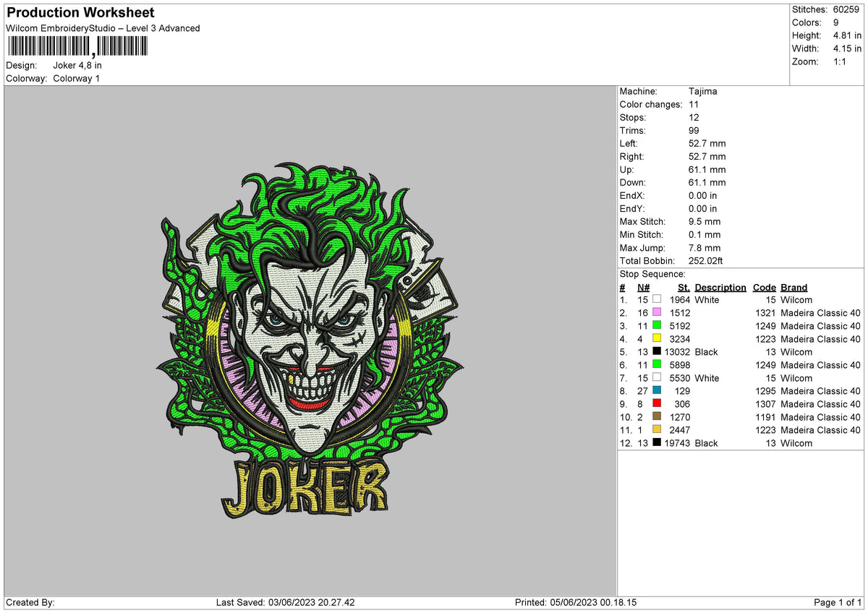The height and width of the screenshot is (613, 868).
Task: Click the Production Worksheet title
Action: (x=80, y=13)
